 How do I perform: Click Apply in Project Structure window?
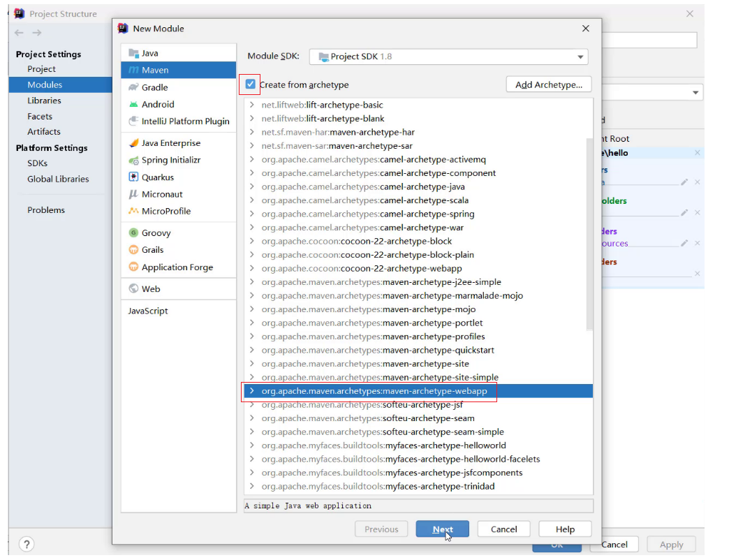tap(671, 544)
